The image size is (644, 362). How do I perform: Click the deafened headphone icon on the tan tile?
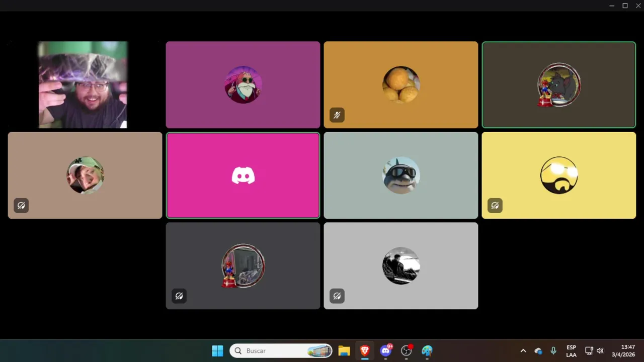coord(21,206)
